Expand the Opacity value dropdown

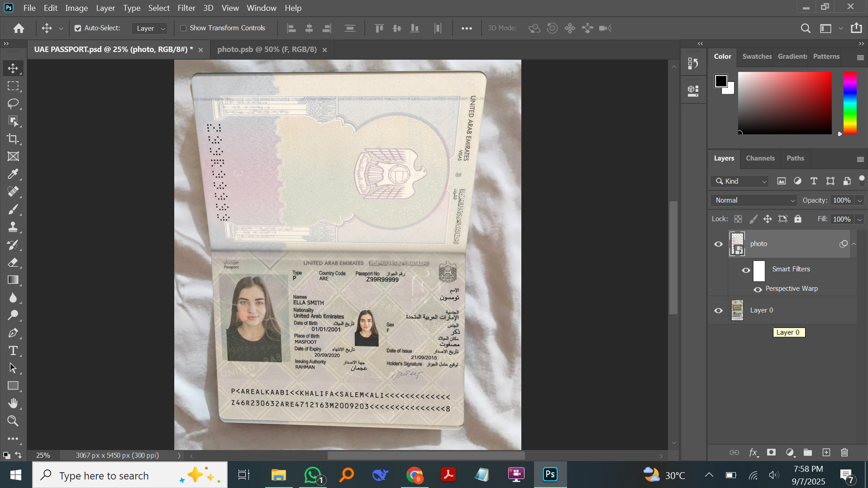859,201
